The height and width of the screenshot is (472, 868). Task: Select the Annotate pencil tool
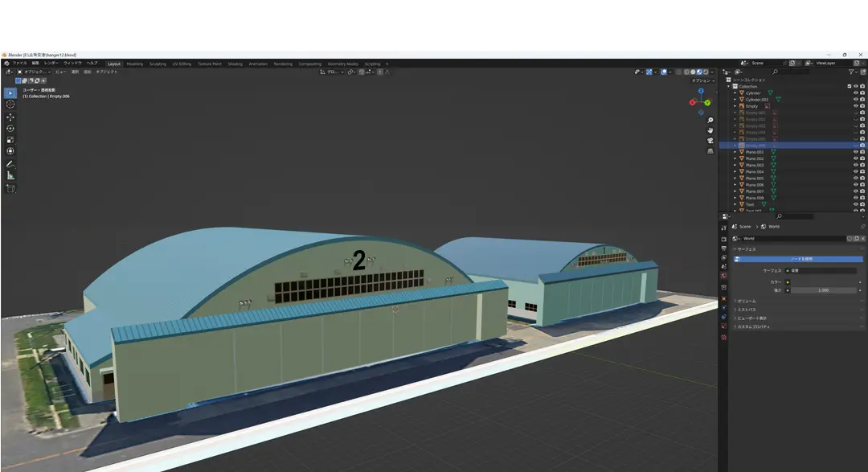pyautogui.click(x=10, y=164)
